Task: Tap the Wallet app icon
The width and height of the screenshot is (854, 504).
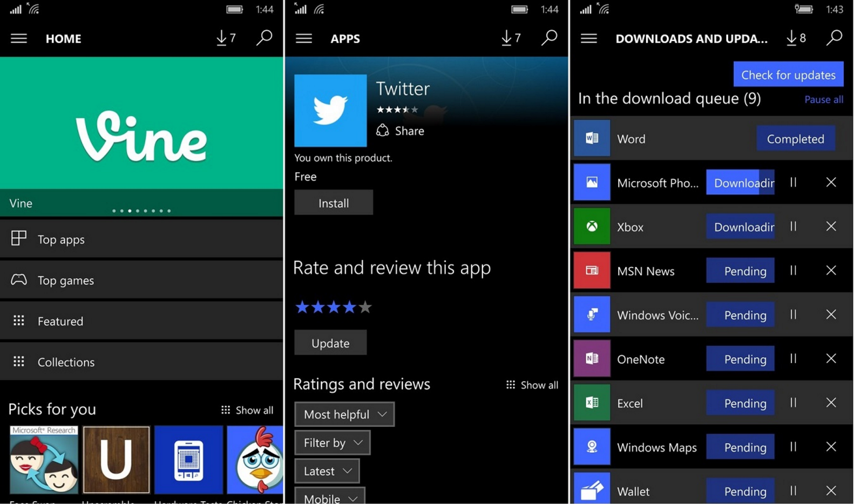Action: 592,489
